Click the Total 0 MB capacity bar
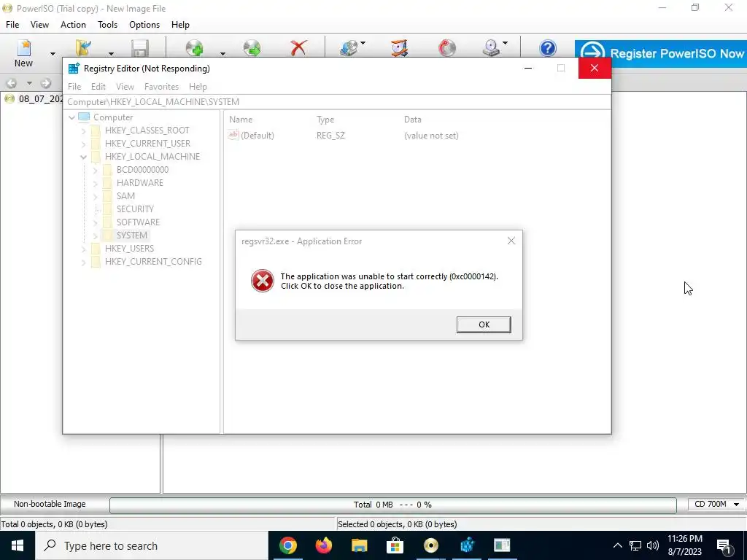Image resolution: width=747 pixels, height=560 pixels. click(x=393, y=505)
